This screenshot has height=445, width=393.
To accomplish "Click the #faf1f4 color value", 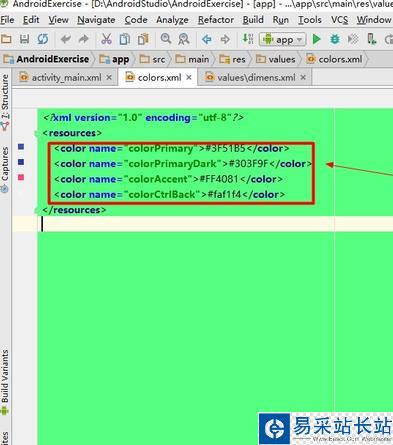I will coord(224,194).
